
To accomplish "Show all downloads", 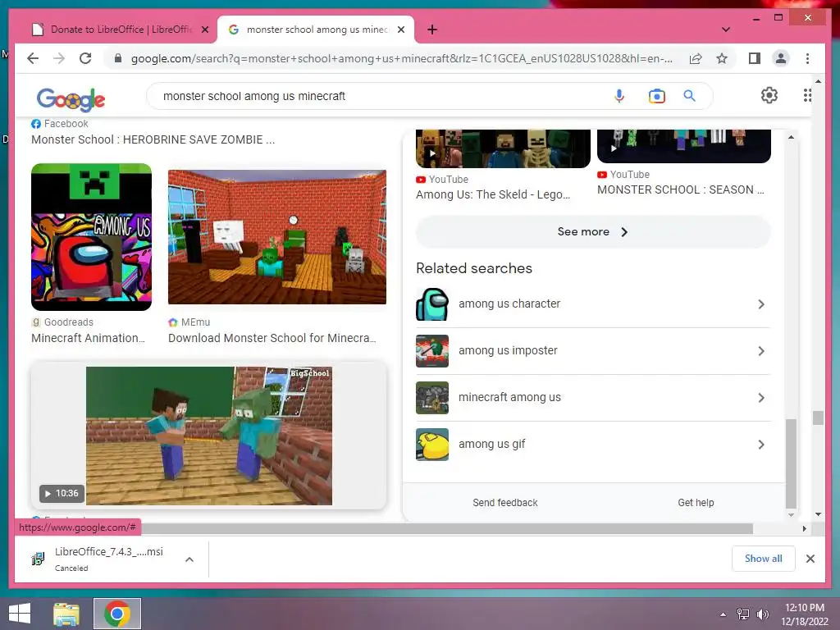I will [x=763, y=558].
